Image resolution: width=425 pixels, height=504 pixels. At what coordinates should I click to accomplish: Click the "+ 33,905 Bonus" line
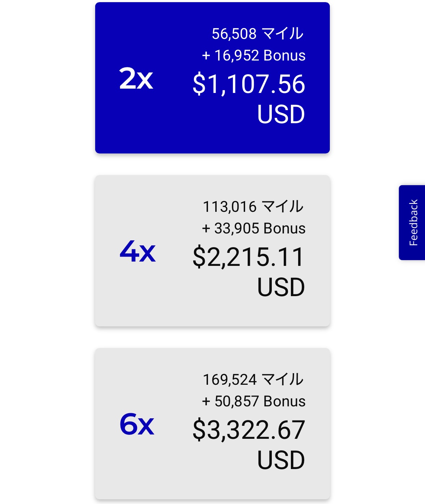[254, 229]
